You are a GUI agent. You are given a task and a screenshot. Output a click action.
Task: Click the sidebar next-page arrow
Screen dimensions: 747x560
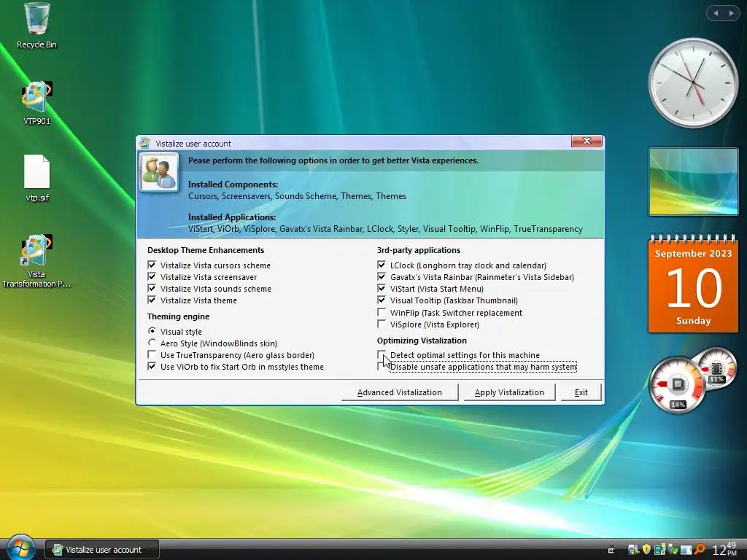(731, 13)
